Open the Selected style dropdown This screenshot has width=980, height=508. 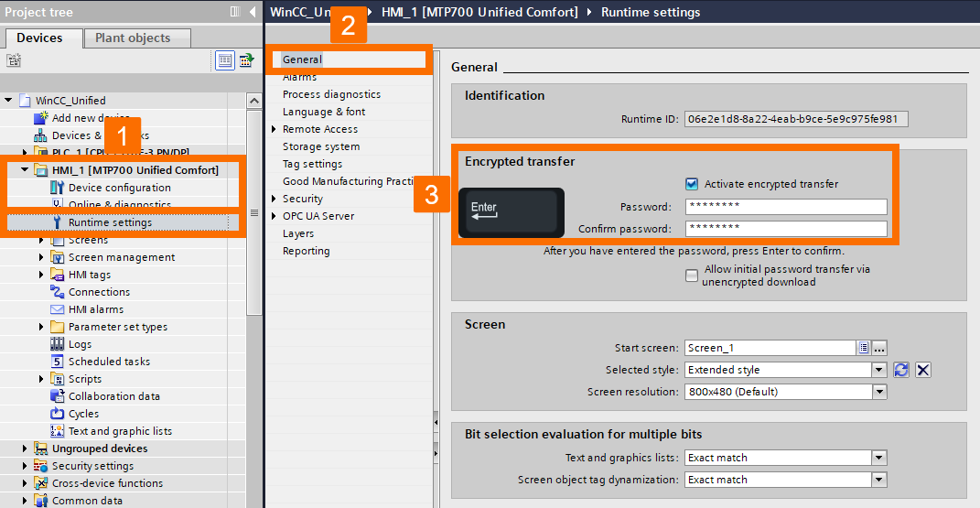coord(879,370)
